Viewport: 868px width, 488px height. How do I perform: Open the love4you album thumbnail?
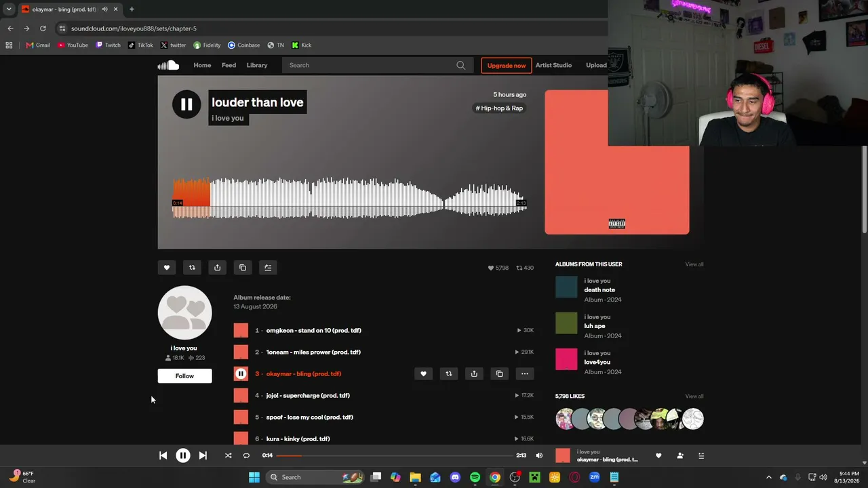[566, 359]
